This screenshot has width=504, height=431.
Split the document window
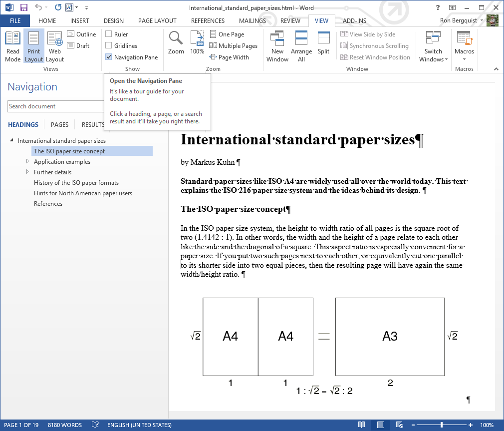(x=323, y=43)
